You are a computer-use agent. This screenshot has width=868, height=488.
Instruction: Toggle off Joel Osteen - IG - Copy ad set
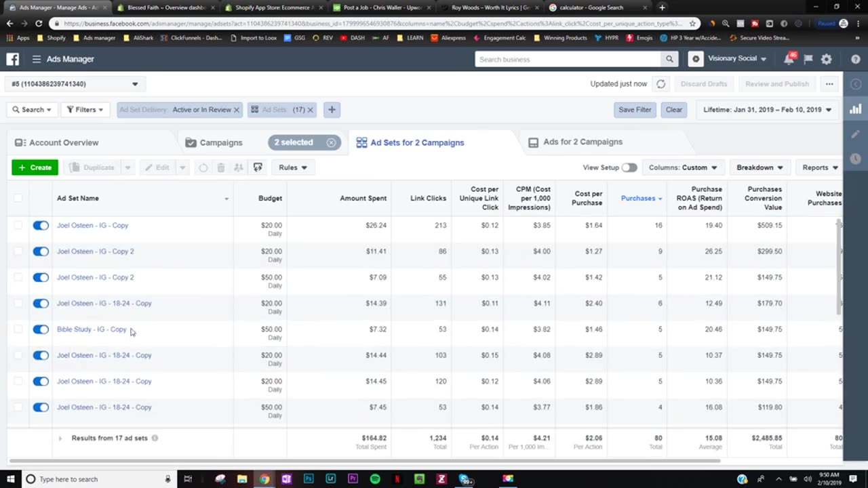point(41,226)
